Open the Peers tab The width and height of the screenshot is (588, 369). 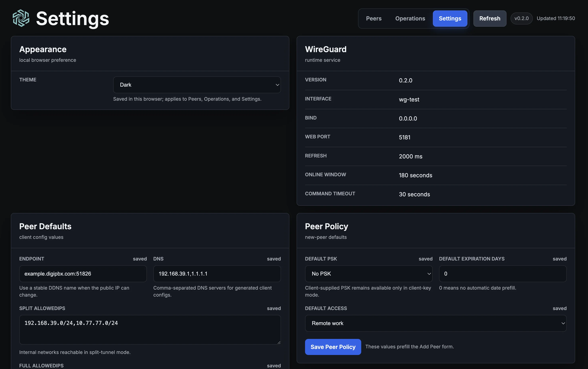[x=374, y=18]
